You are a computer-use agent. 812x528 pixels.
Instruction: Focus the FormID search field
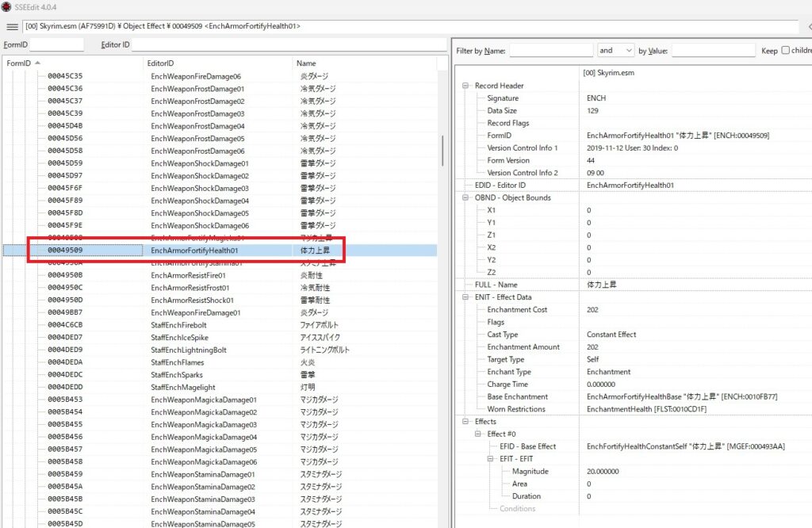coord(56,44)
